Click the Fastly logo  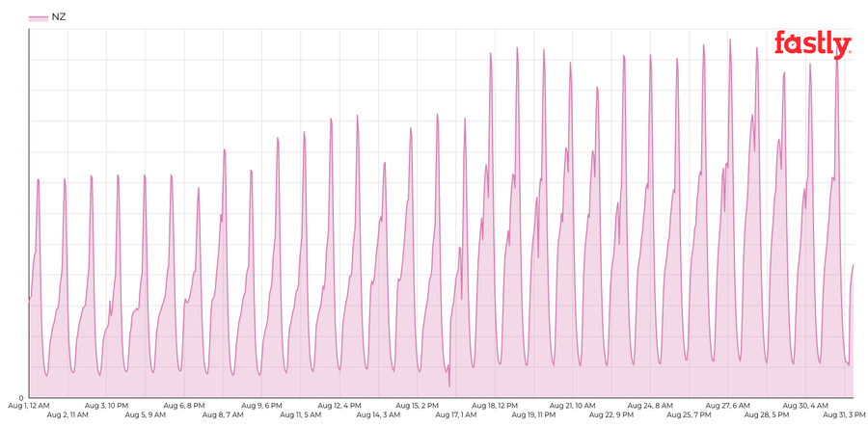[813, 44]
